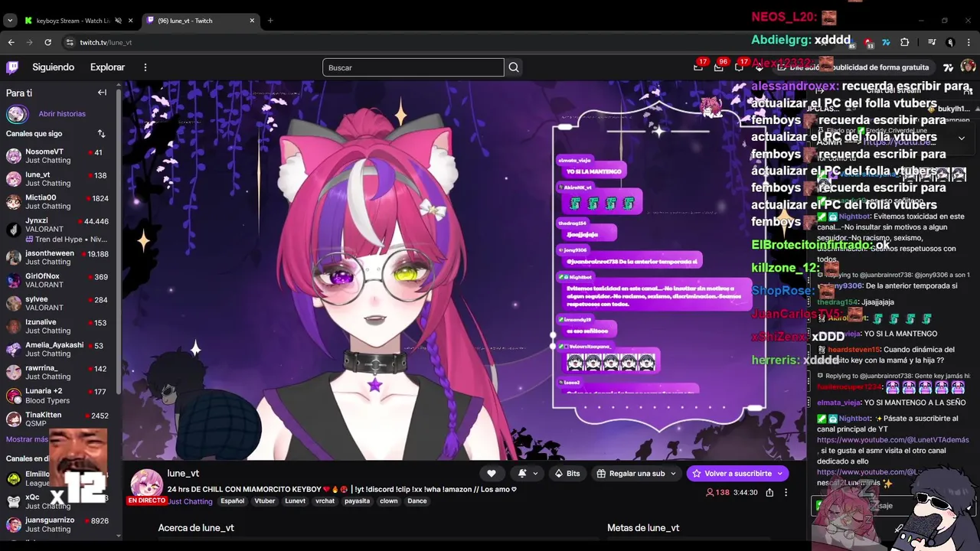Open the Jynxzi channel in sidebar

pyautogui.click(x=57, y=230)
